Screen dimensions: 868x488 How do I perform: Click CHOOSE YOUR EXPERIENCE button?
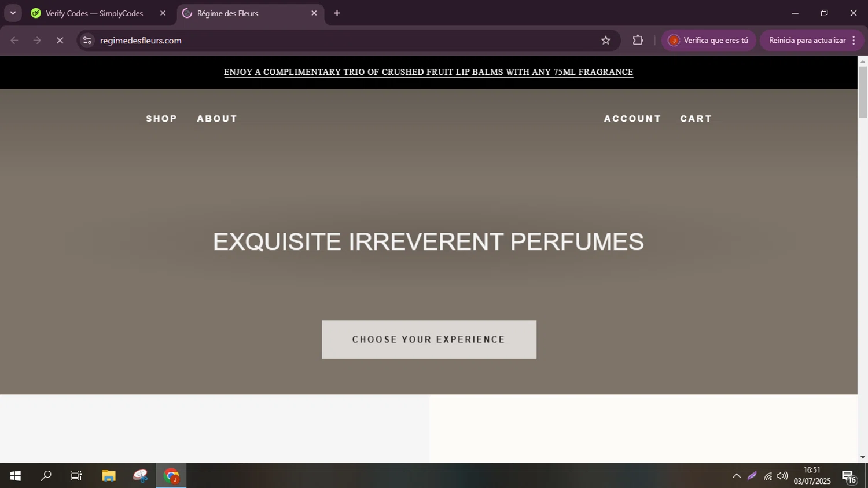click(x=429, y=340)
